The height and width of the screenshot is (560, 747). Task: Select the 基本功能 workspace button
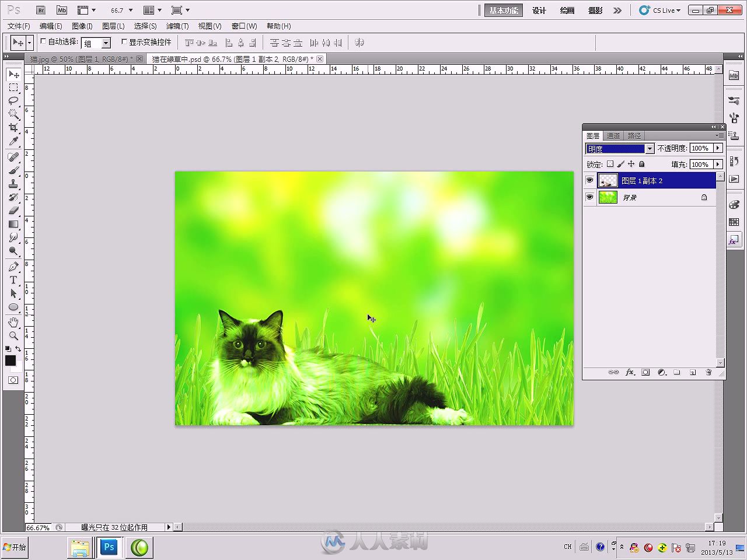point(503,10)
